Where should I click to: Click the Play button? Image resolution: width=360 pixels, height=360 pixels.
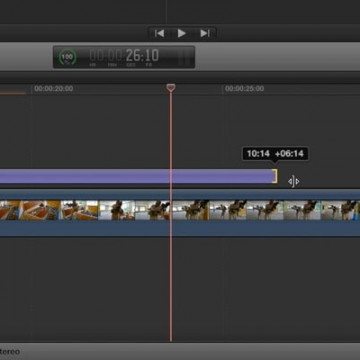click(x=182, y=33)
